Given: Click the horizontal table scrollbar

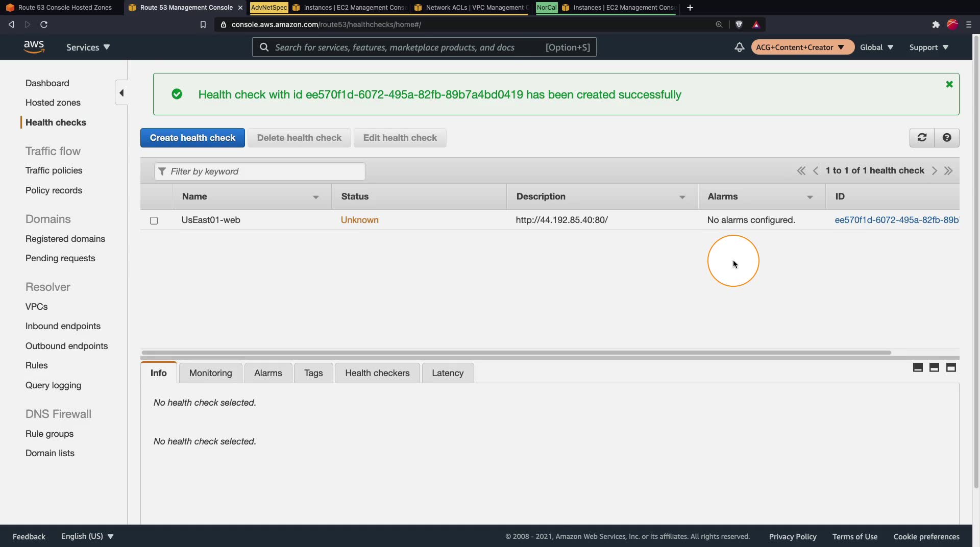Looking at the screenshot, I should [x=517, y=353].
